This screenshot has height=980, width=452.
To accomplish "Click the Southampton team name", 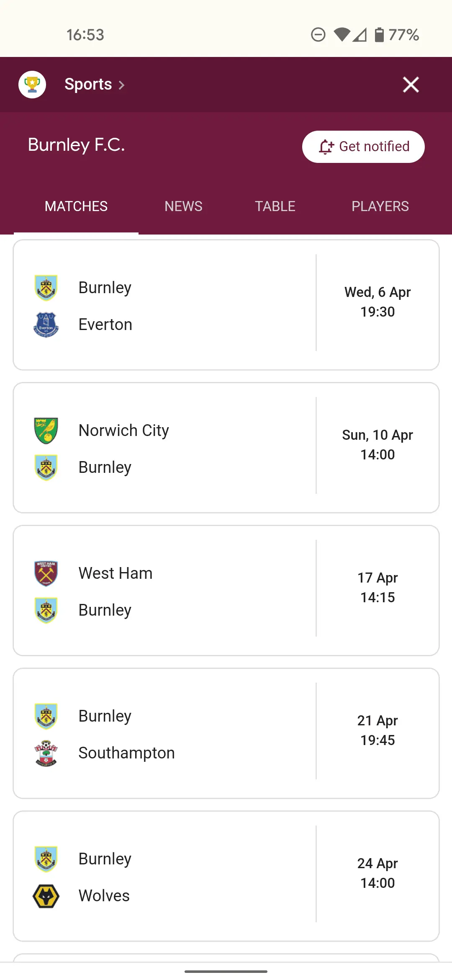I will (x=126, y=753).
